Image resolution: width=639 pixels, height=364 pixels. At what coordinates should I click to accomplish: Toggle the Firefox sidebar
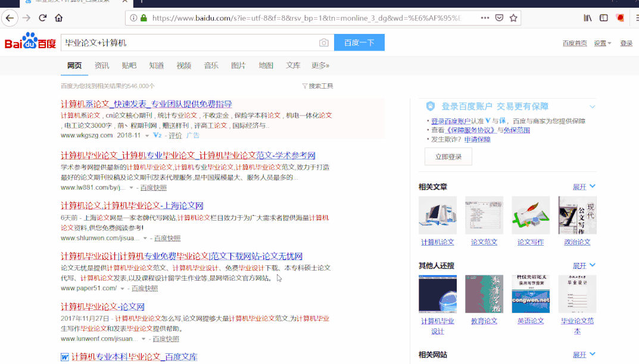603,18
